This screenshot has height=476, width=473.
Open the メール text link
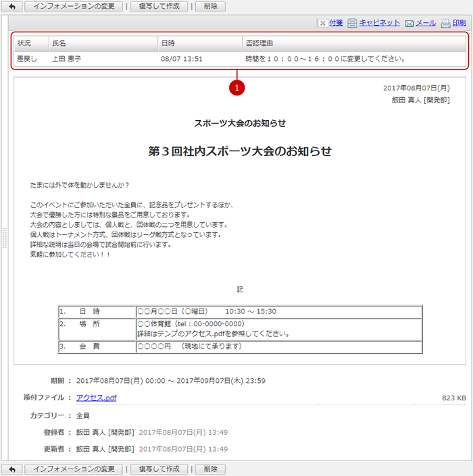click(x=426, y=23)
